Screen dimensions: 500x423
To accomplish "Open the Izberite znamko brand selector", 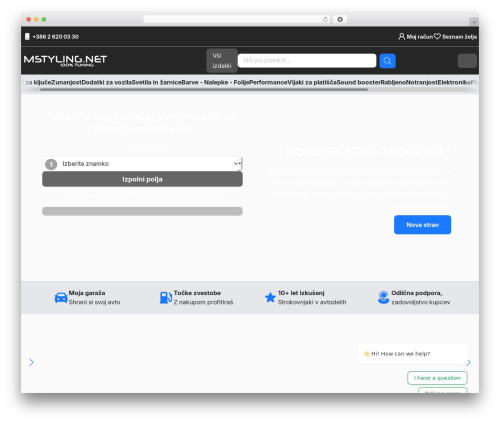I will (142, 164).
